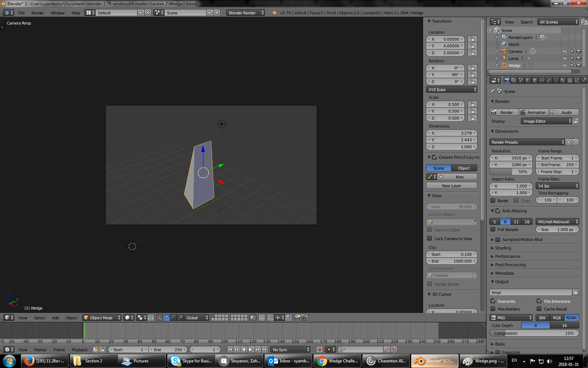Adjust the Compression slider under PNG output

(534, 333)
